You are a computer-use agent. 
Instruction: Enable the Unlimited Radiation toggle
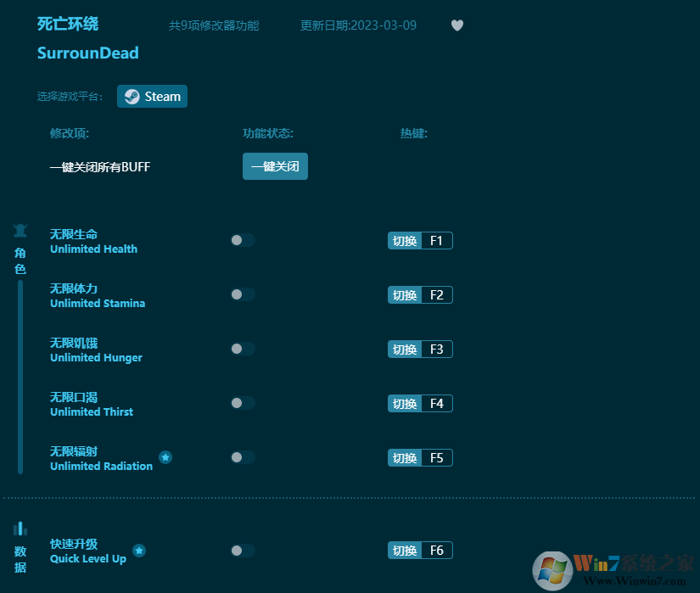[x=242, y=457]
